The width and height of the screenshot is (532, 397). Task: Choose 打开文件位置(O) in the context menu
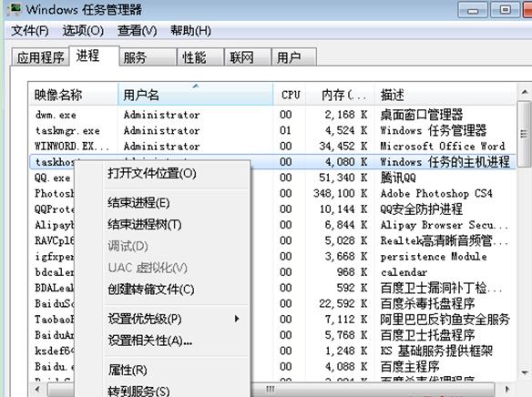pyautogui.click(x=152, y=173)
